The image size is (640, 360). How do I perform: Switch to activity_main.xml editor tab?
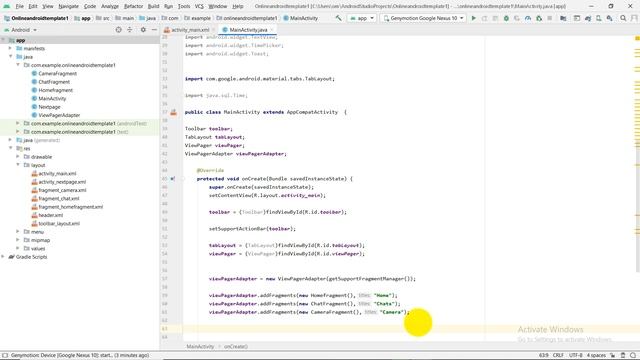click(x=189, y=30)
